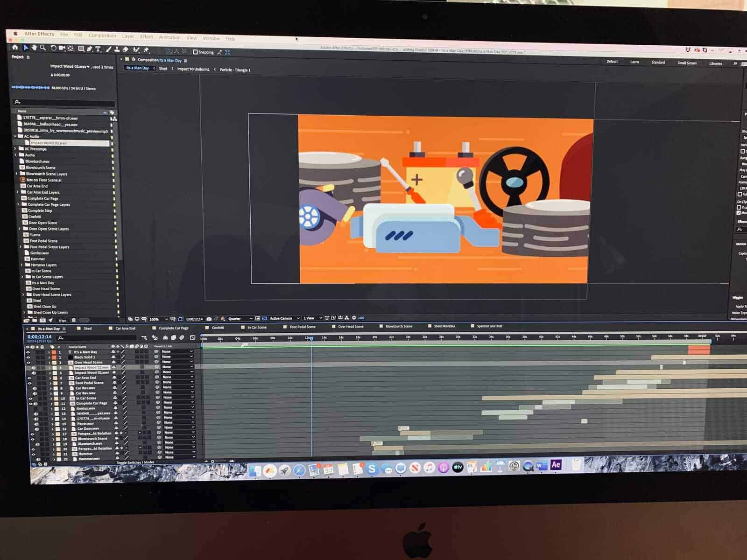Choose the Type tool
The image size is (747, 560).
click(x=98, y=49)
